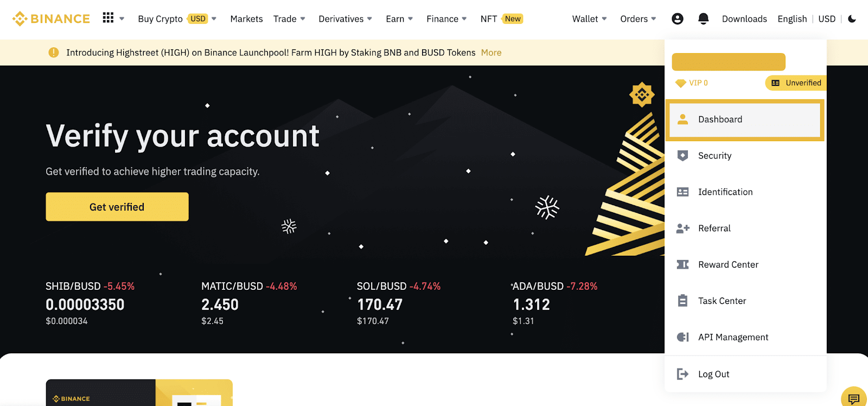Viewport: 868px width, 406px height.
Task: Open the Markets page
Action: point(246,18)
